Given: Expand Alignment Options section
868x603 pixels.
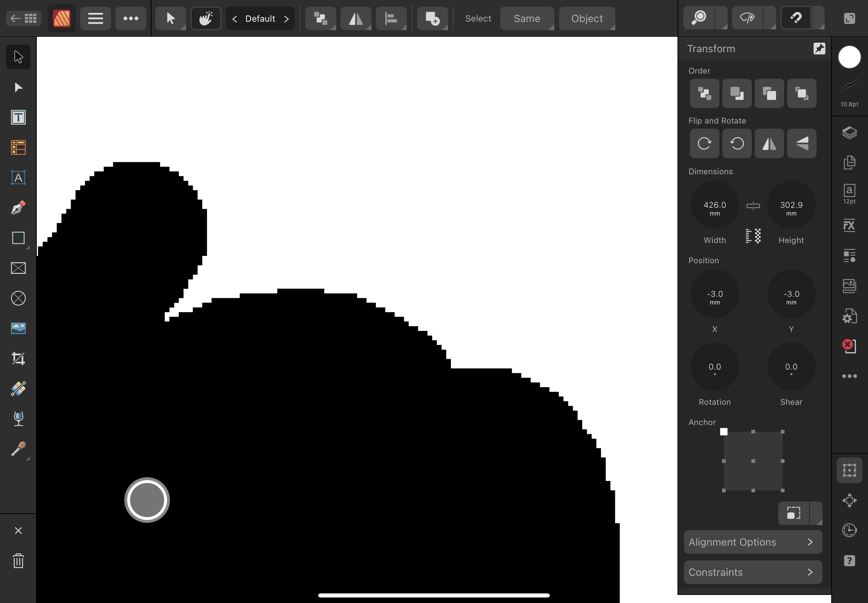Looking at the screenshot, I should click(753, 542).
